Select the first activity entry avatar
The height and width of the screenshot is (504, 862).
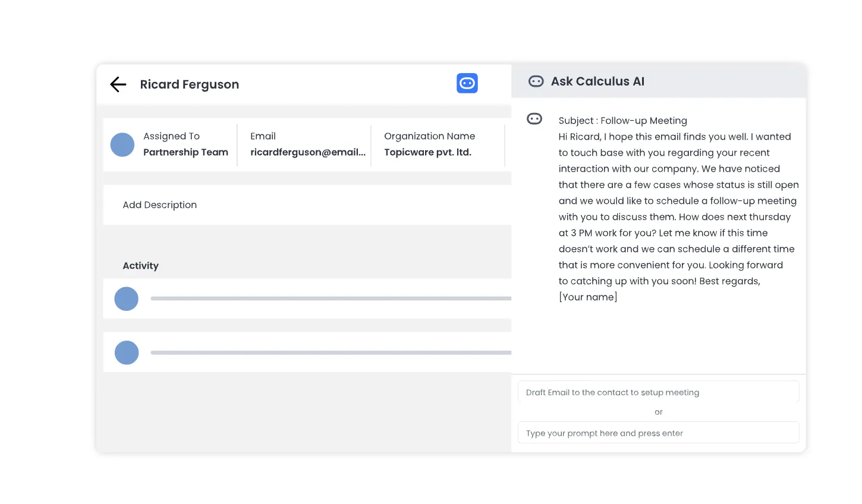(127, 299)
